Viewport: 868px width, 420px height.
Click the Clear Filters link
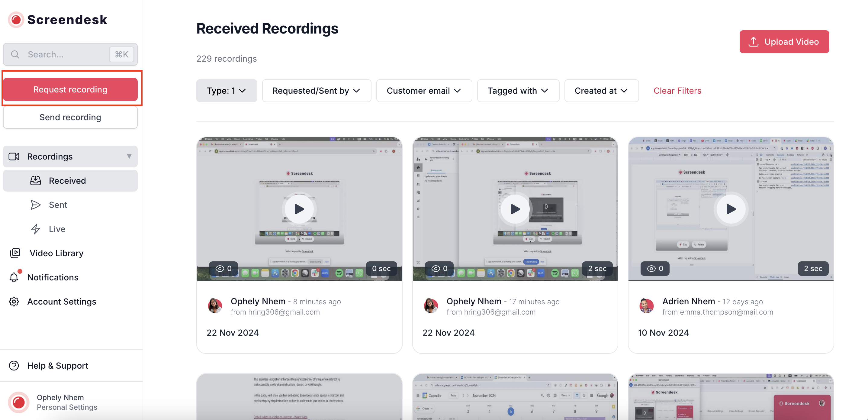pyautogui.click(x=677, y=91)
